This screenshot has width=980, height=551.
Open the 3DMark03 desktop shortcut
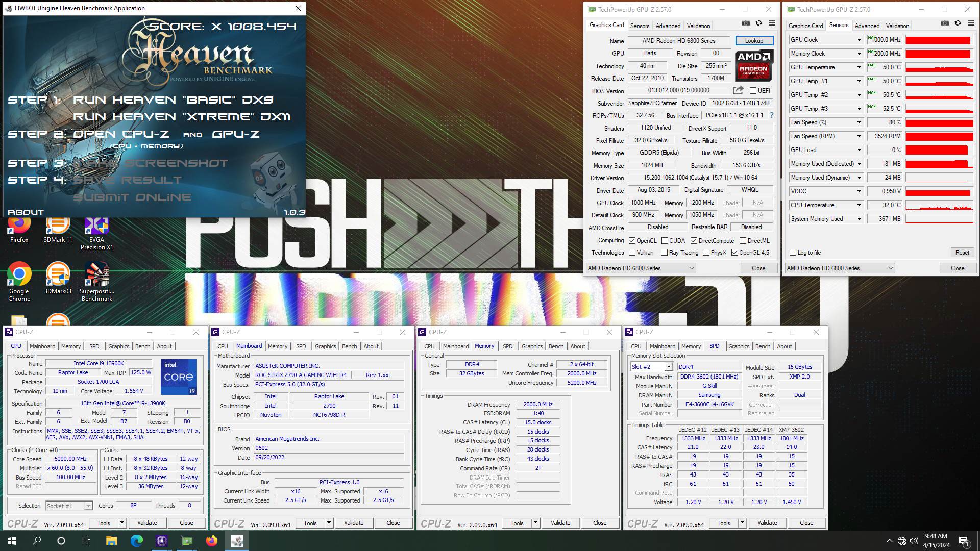click(x=58, y=279)
